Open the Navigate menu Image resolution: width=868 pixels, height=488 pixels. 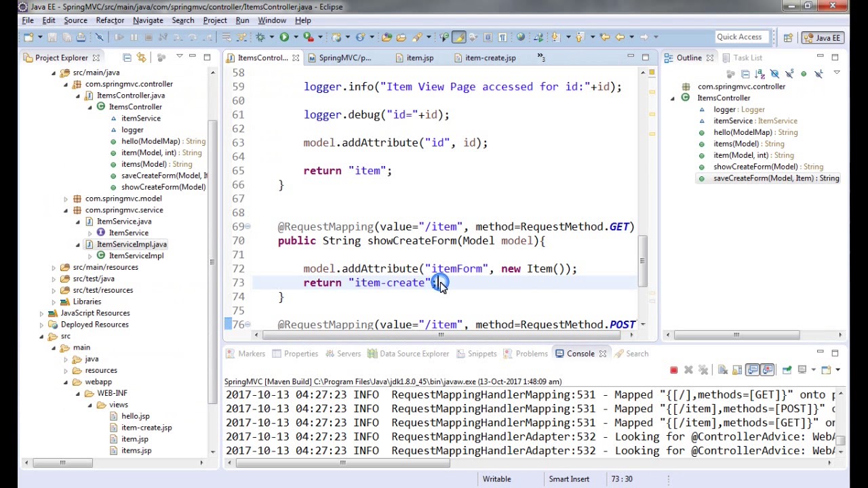(148, 20)
